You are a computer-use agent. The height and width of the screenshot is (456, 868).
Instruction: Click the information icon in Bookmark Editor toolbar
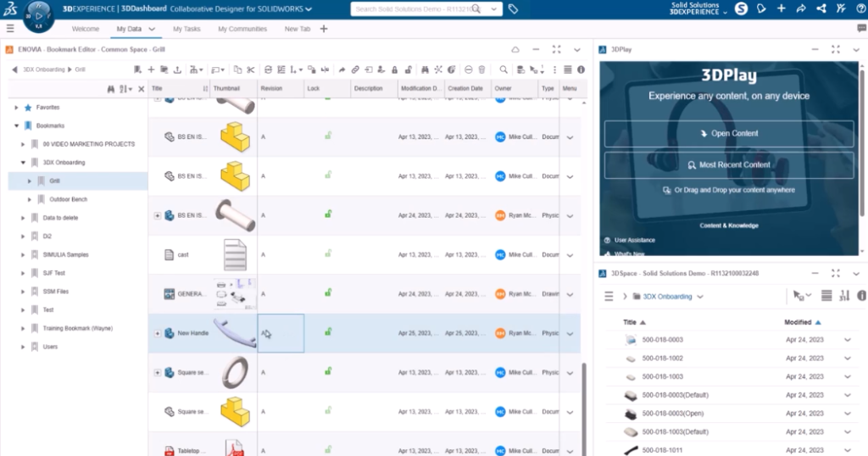pos(581,70)
